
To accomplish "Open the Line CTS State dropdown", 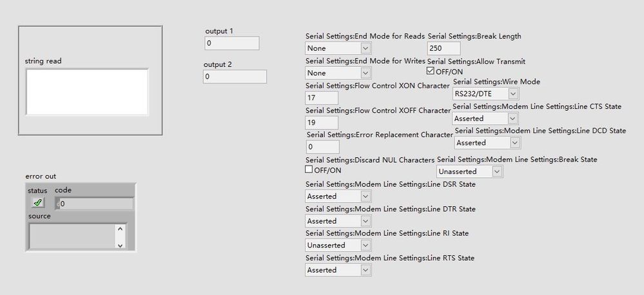I will 512,119.
